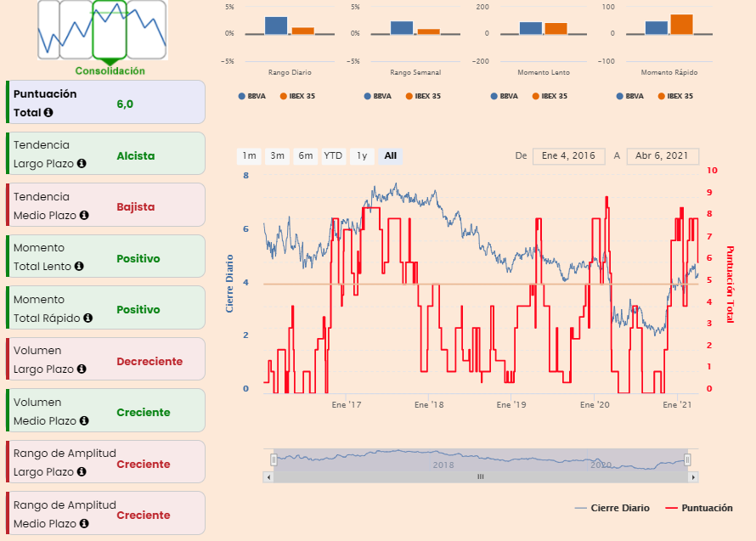
Task: Click info icon beside Momento Total Rápido
Action: coord(87,318)
